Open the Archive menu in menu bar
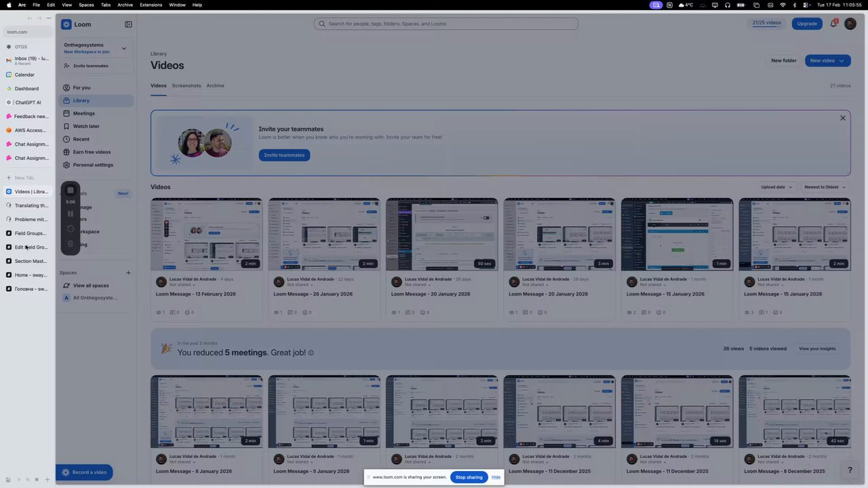 coord(125,5)
